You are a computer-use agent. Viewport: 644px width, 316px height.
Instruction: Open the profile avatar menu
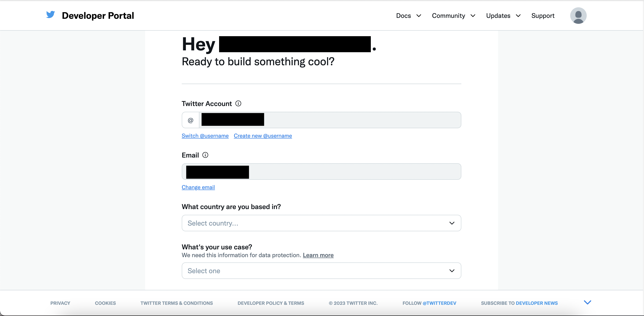coord(579,16)
